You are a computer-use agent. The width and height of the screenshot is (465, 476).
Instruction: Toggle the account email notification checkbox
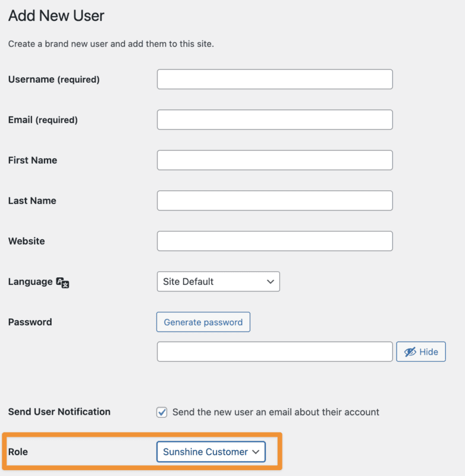click(162, 412)
